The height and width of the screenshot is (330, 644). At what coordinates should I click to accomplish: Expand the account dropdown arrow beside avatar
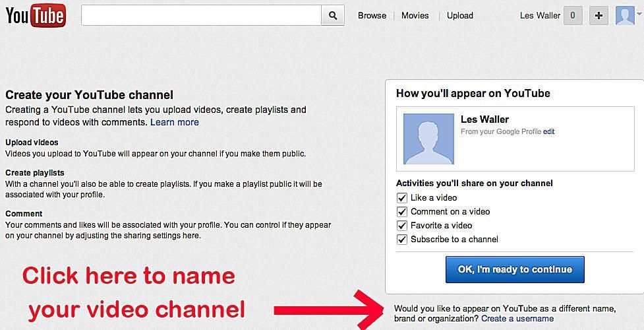click(x=639, y=14)
